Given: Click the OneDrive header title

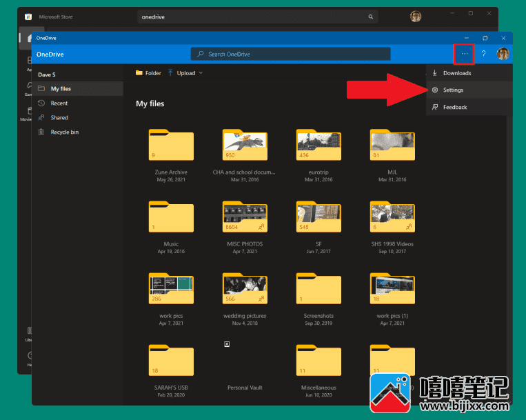Looking at the screenshot, I should pyautogui.click(x=50, y=54).
